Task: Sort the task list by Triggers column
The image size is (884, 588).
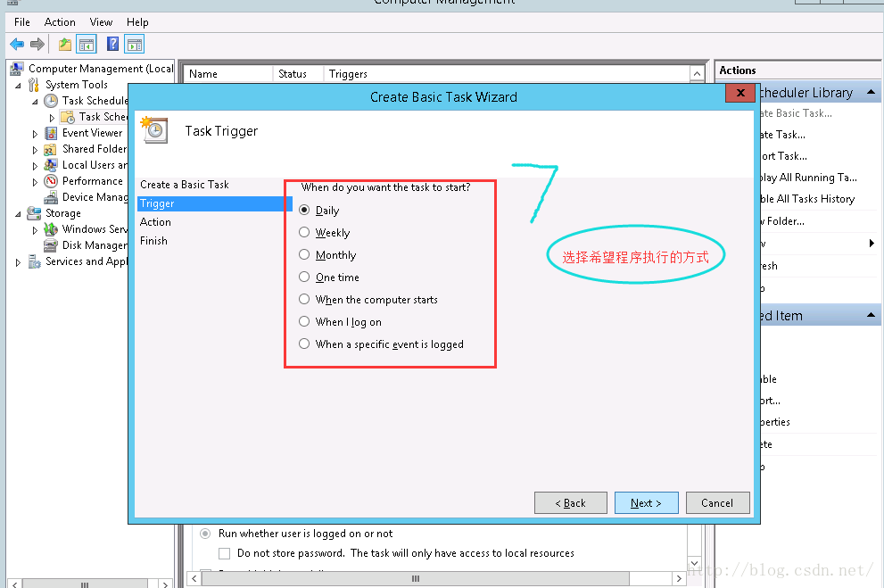Action: point(507,74)
